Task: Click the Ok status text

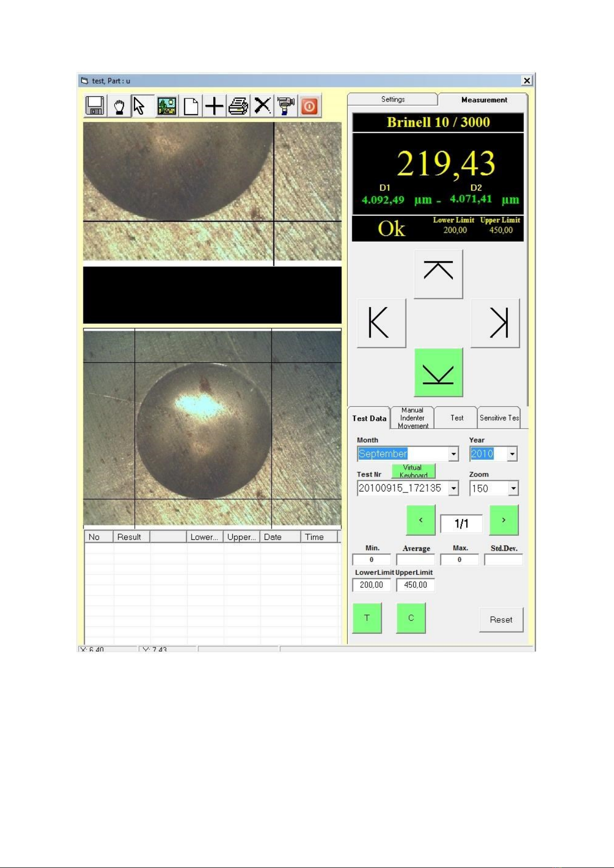Action: (x=391, y=229)
